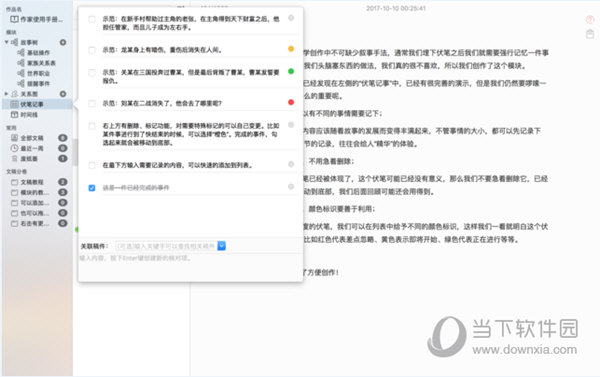Expand the 关系图 module triangle

[7, 94]
